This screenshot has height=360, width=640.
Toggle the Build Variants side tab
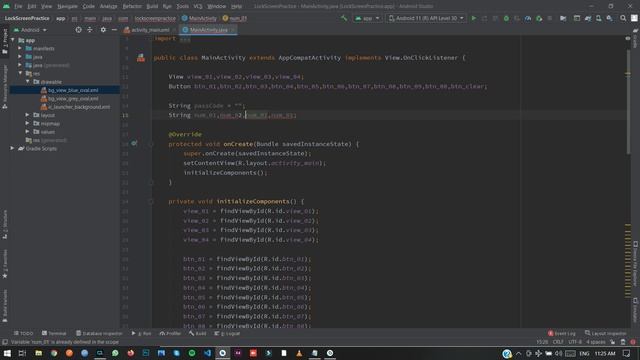tap(5, 306)
